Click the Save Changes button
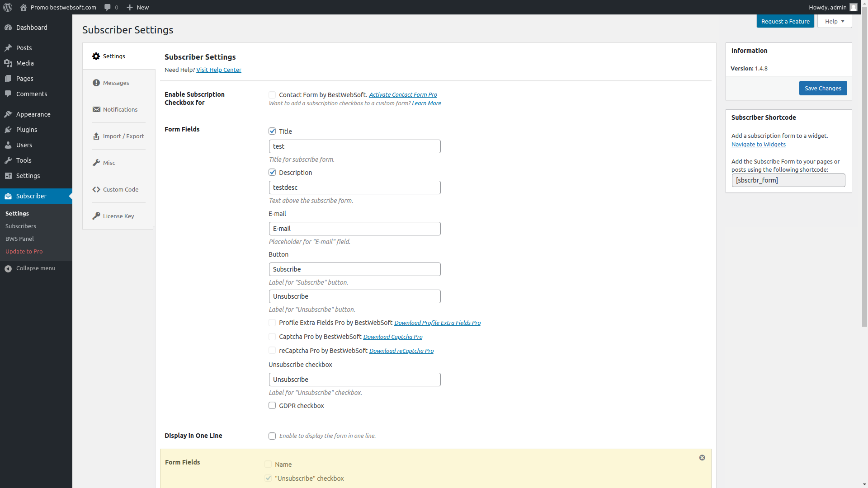Viewport: 868px width, 488px height. 823,88
